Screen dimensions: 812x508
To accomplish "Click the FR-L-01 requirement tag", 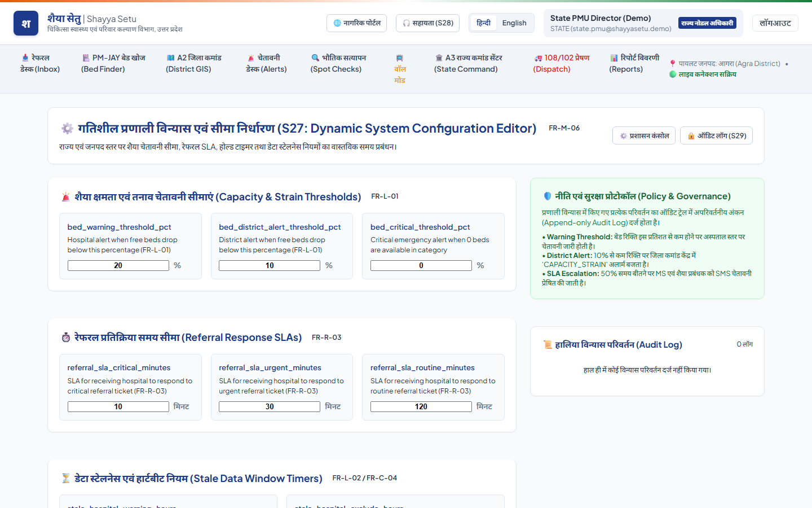I will [x=385, y=196].
